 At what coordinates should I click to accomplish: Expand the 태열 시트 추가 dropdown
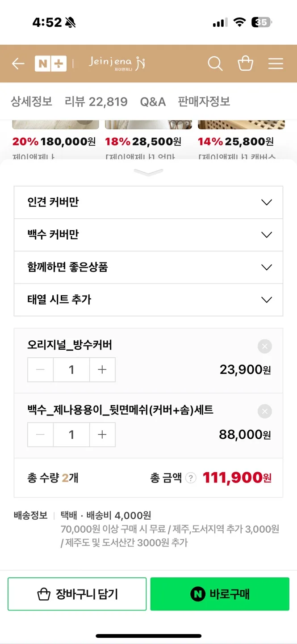(x=148, y=300)
